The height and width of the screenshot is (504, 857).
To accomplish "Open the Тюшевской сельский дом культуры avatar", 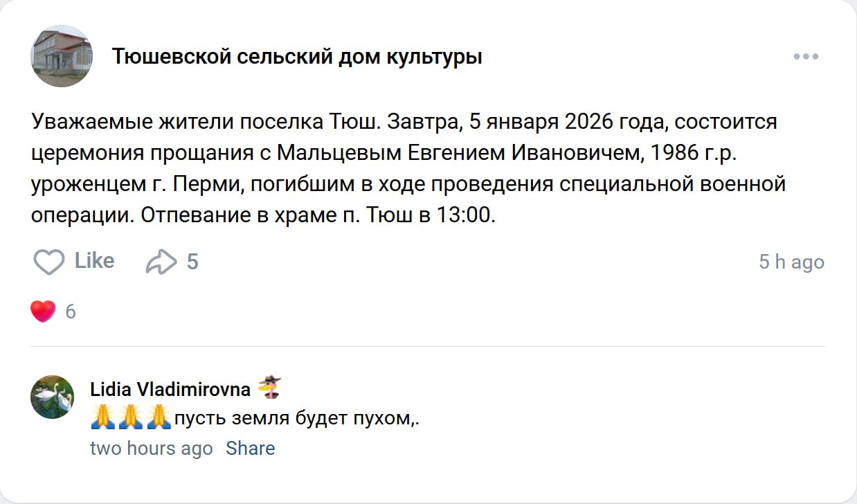I will (x=62, y=56).
